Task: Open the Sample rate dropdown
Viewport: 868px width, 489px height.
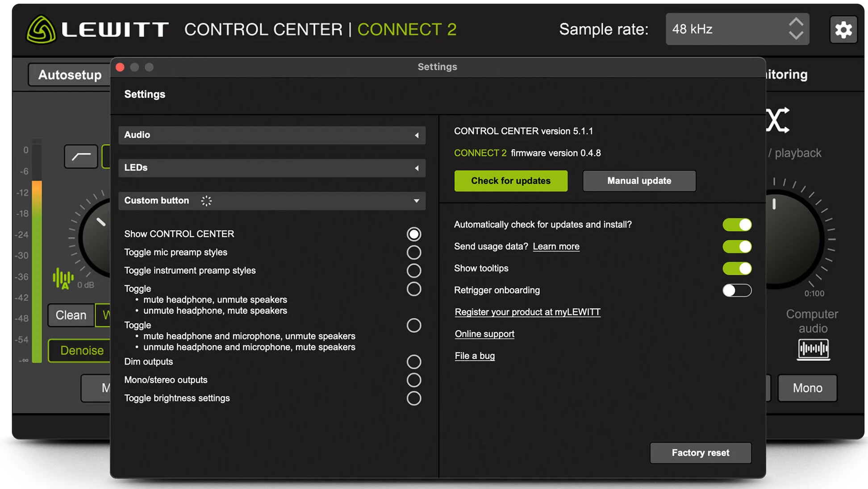Action: [x=737, y=29]
